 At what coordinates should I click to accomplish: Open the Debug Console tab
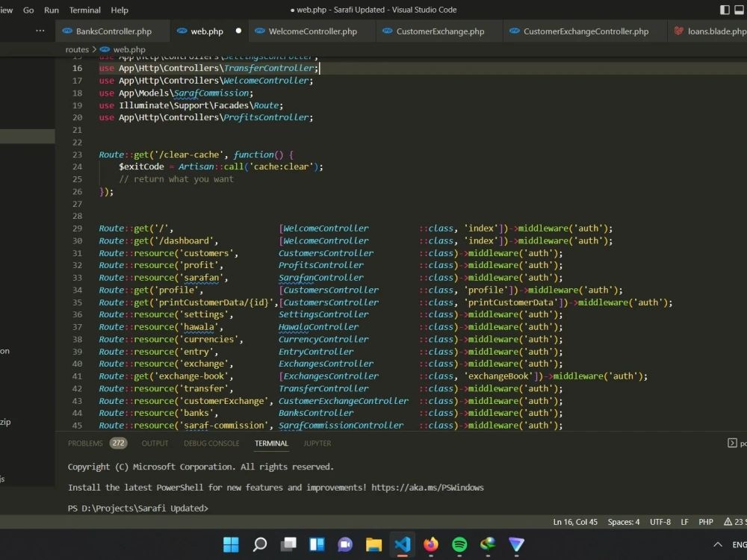(x=211, y=444)
